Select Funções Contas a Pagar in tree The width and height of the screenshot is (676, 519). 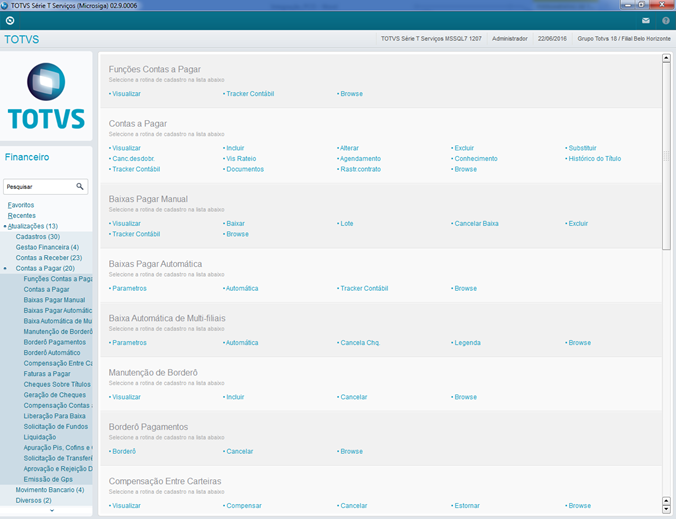coord(58,279)
